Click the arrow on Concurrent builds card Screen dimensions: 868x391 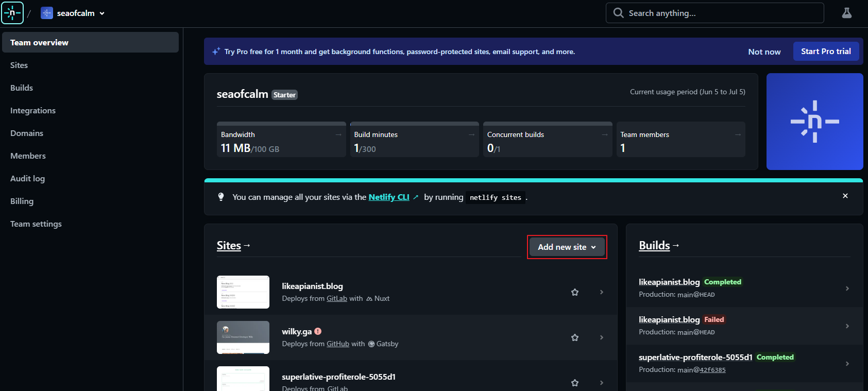[605, 134]
